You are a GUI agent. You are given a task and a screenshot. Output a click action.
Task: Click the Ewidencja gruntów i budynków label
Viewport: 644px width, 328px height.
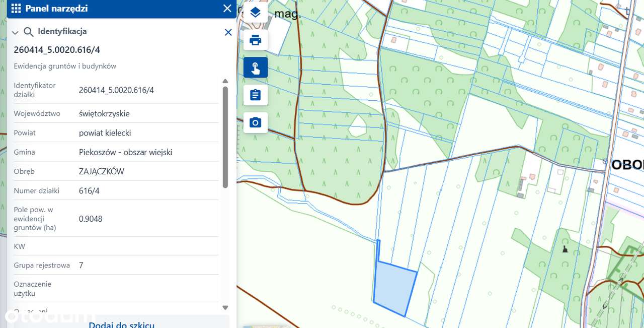click(x=65, y=66)
